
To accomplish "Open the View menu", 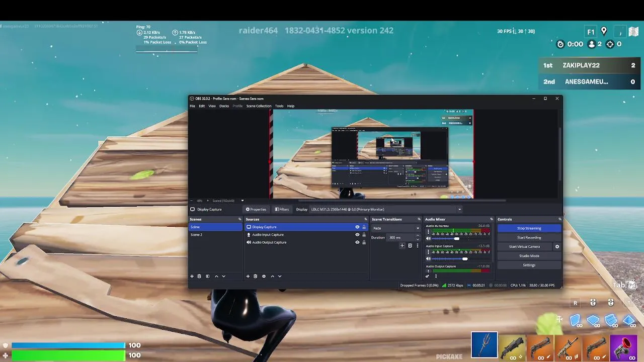I will [x=212, y=106].
